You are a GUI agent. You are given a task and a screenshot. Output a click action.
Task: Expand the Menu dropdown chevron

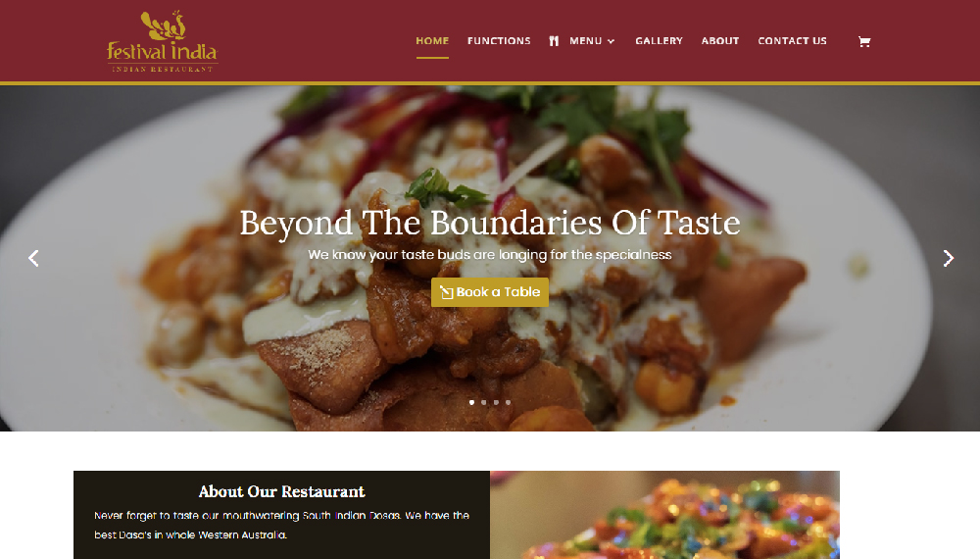[612, 41]
